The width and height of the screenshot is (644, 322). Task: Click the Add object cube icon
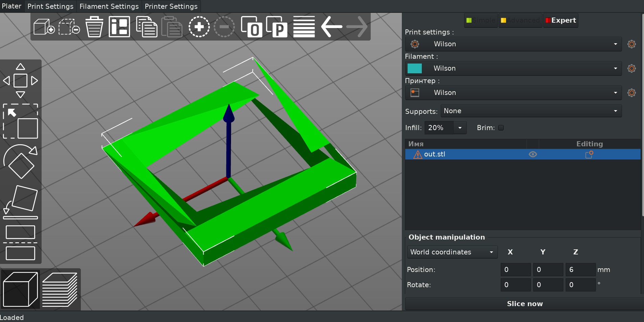pos(44,27)
